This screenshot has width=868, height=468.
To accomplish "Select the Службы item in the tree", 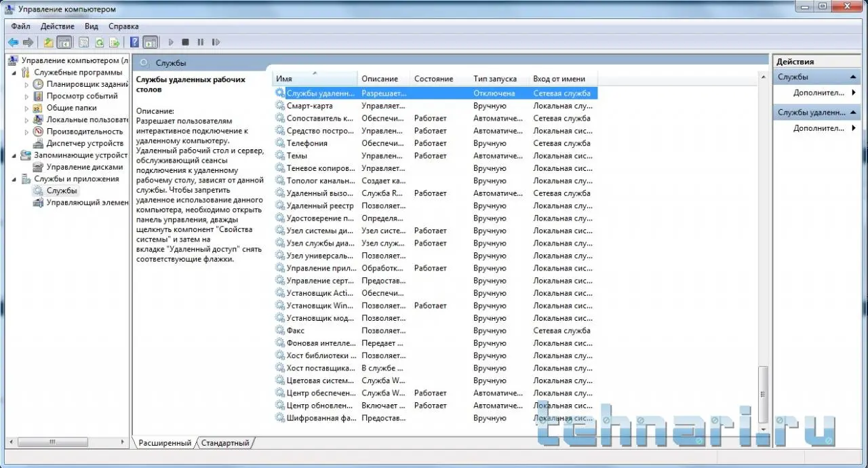I will click(x=62, y=191).
